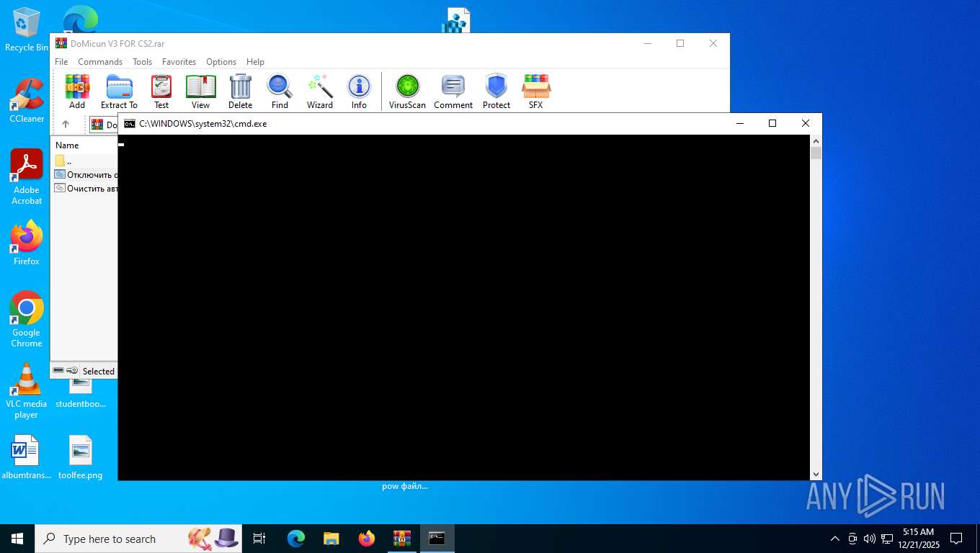Open the Favorites menu
The height and width of the screenshot is (553, 980).
click(x=179, y=62)
